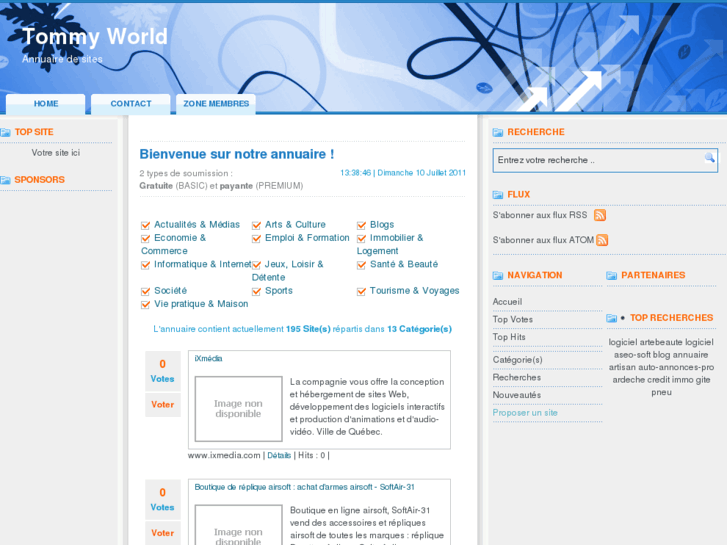Click check icon beside Emploi & Formation
Image resolution: width=727 pixels, height=545 pixels.
tap(256, 238)
